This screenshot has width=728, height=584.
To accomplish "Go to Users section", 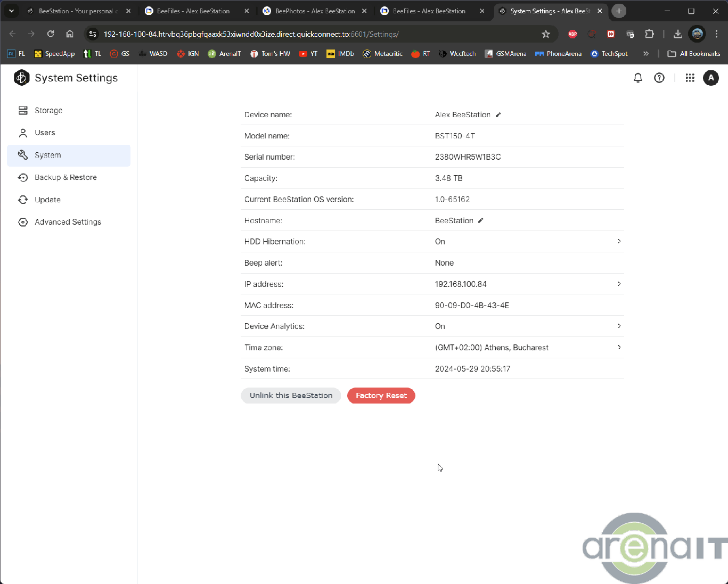I will [x=45, y=133].
